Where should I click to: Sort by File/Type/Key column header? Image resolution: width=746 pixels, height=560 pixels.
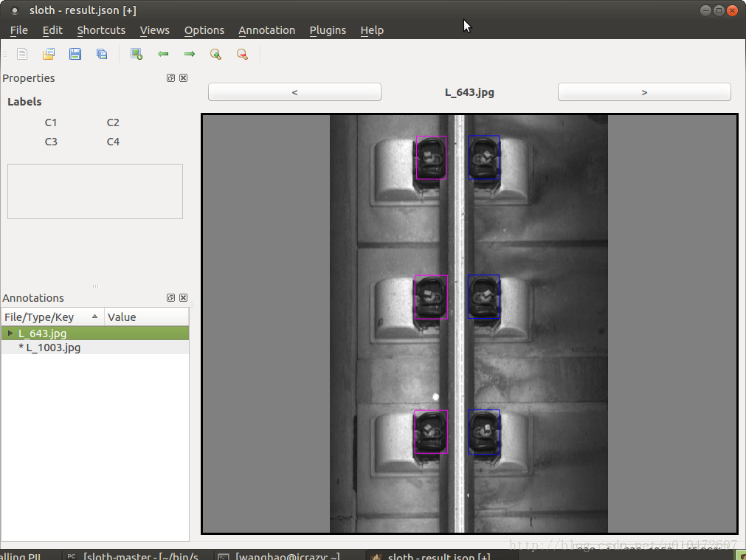(x=52, y=317)
